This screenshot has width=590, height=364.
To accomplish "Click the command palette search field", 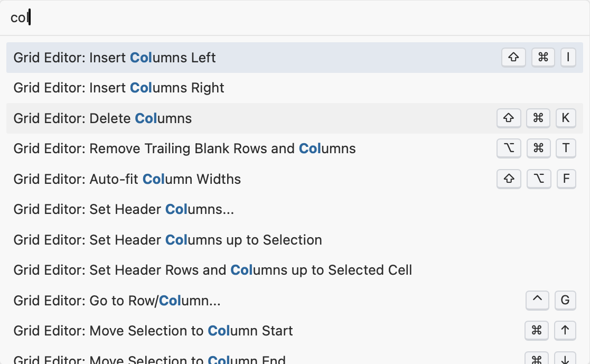I will pyautogui.click(x=295, y=17).
